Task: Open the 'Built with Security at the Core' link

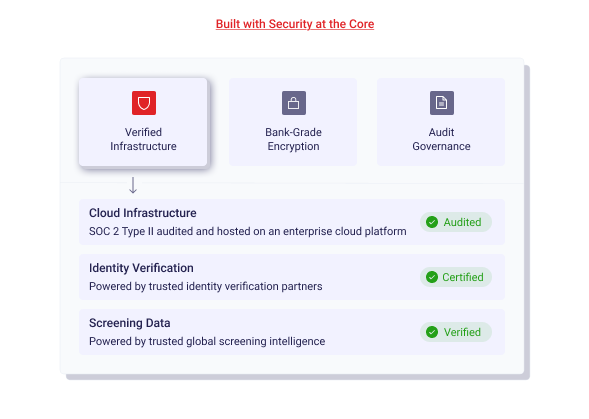Action: [x=295, y=24]
